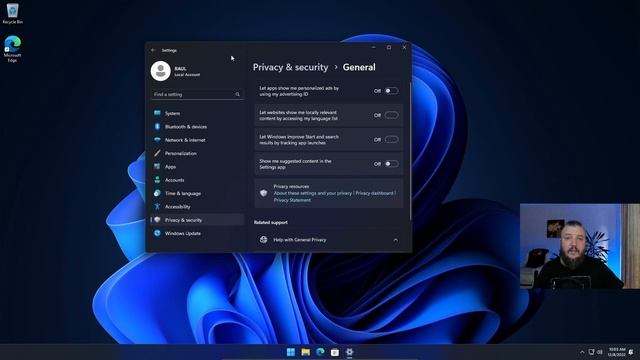Click the Help with General Privacy globe icon
This screenshot has width=640, height=360.
(264, 240)
